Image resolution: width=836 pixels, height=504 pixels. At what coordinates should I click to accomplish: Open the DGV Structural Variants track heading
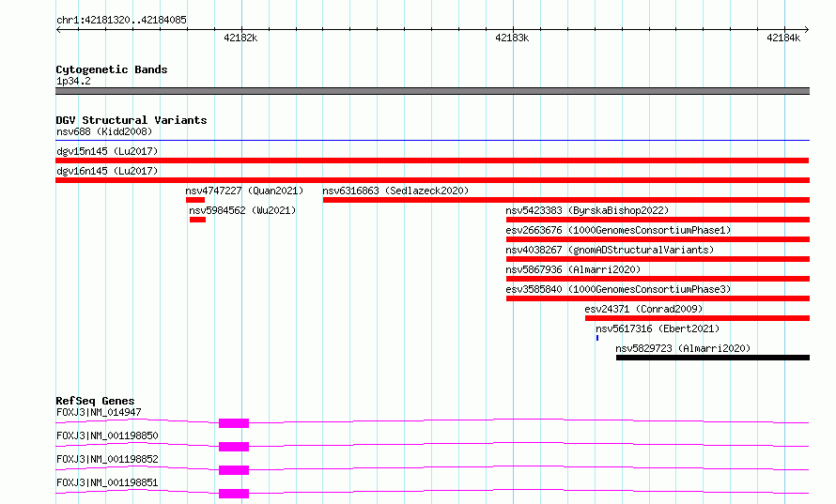pyautogui.click(x=132, y=120)
